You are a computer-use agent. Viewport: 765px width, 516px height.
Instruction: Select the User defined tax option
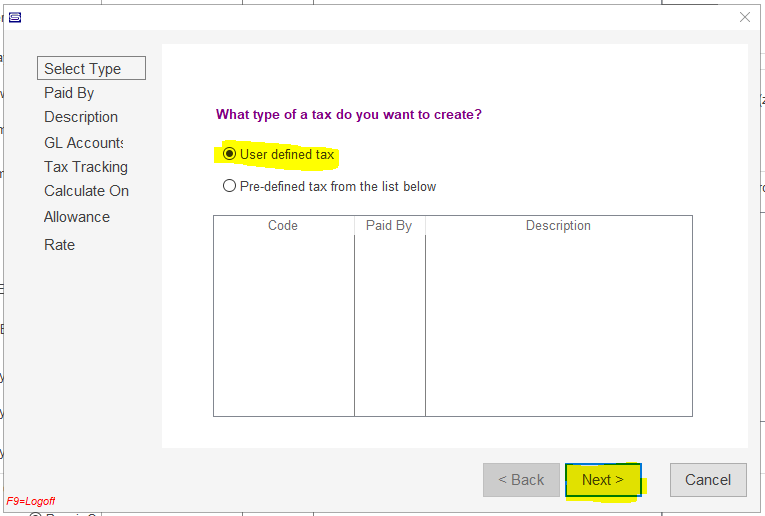tap(279, 155)
